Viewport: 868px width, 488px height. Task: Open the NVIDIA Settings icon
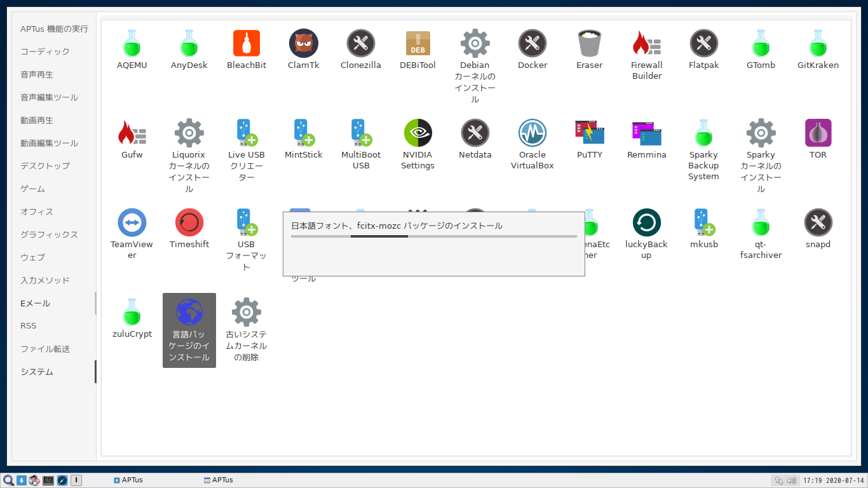(x=418, y=133)
